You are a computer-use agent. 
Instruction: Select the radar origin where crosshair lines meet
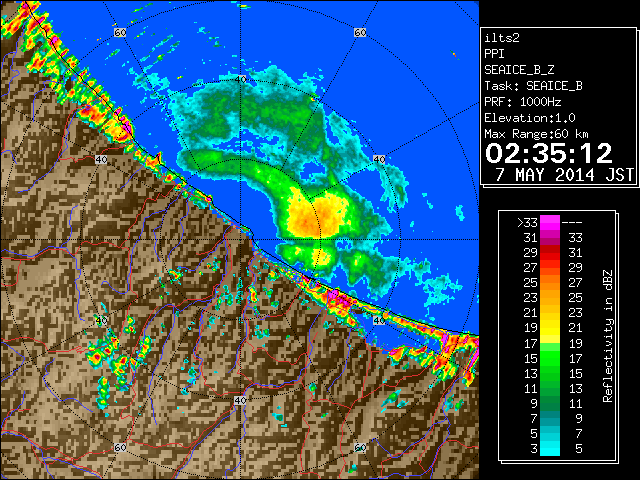(240, 240)
